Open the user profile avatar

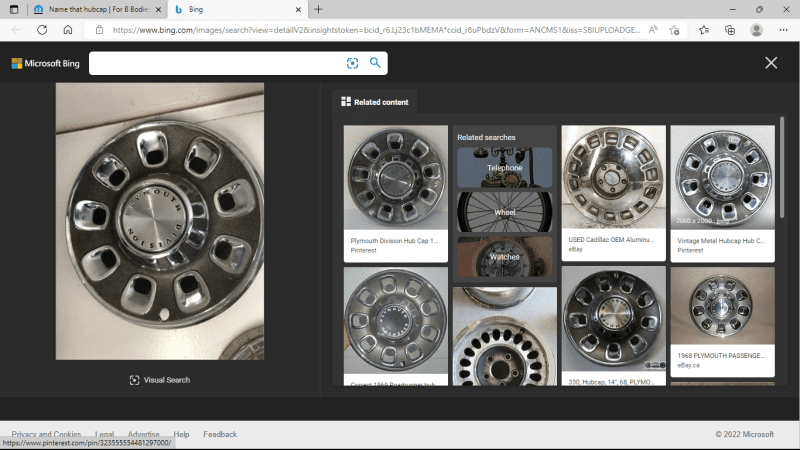pos(757,30)
